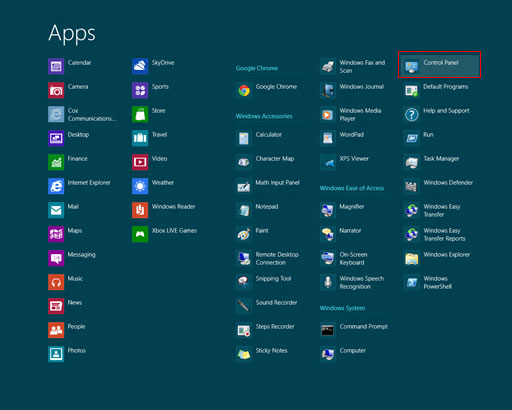The image size is (512, 410).
Task: Open Remote Desktop Connection icon
Action: coord(244,258)
